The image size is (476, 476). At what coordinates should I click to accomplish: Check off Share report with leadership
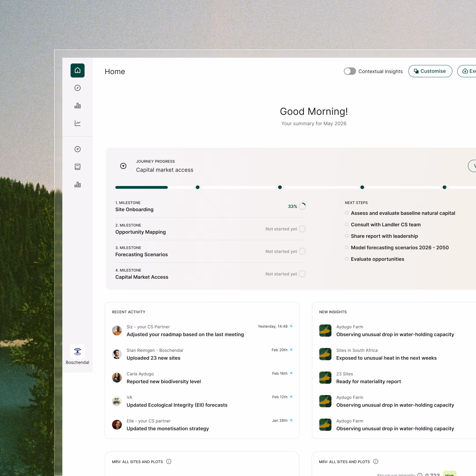(347, 236)
